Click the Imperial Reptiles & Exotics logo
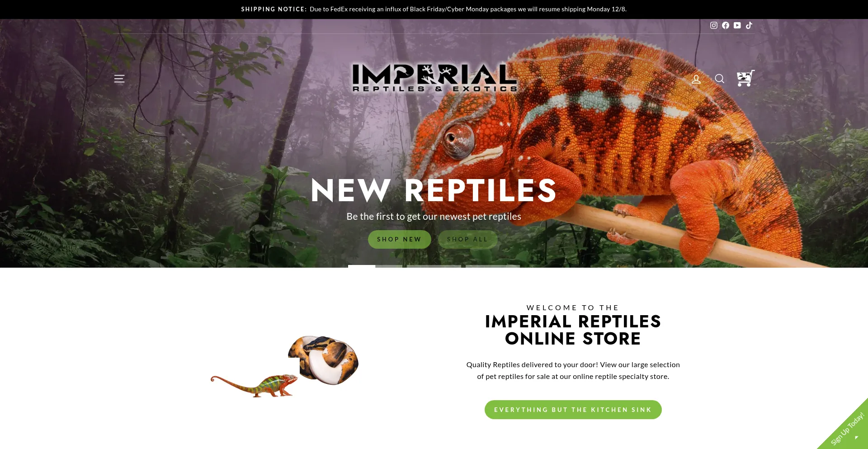The height and width of the screenshot is (449, 868). 434,78
